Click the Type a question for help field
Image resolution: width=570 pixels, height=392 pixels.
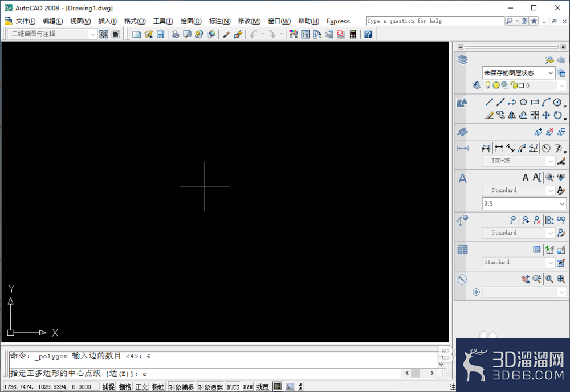click(x=435, y=21)
